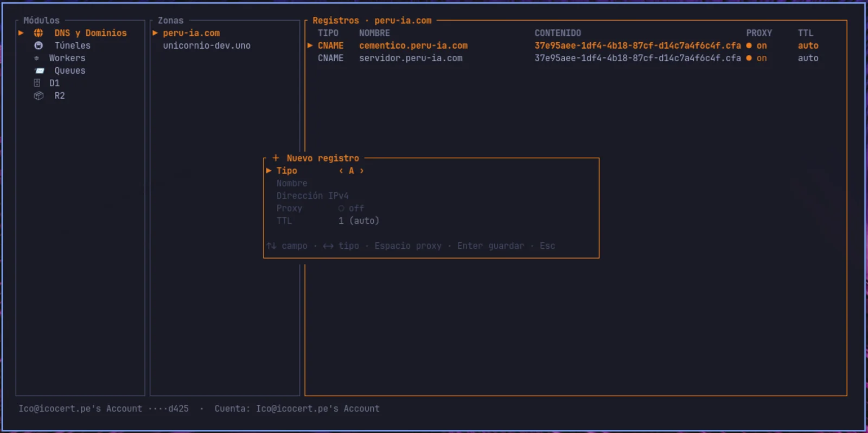Click the 'Esc' hint to cancel

pos(547,246)
